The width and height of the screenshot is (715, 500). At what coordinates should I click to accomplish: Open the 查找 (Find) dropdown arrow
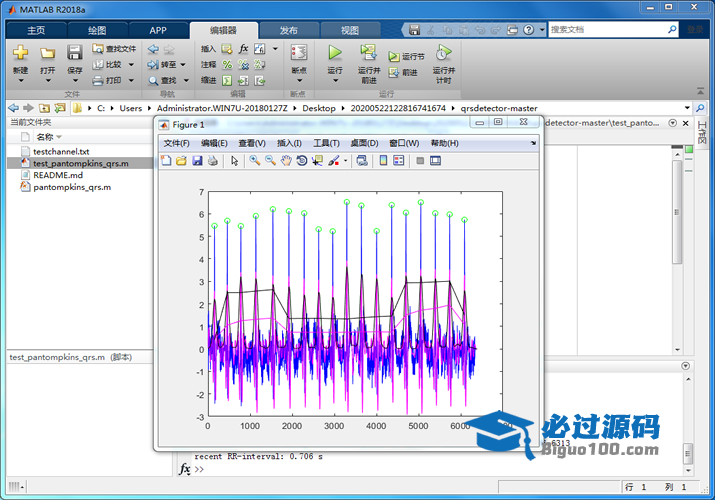186,81
